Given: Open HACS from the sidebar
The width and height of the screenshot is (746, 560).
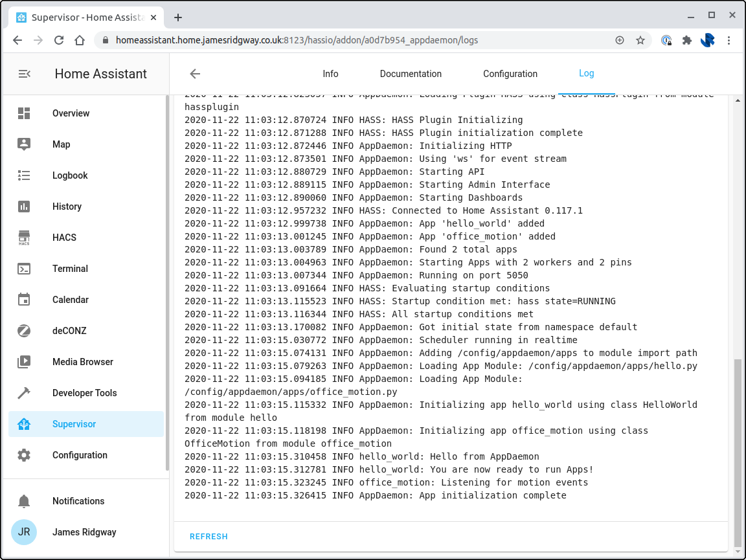Looking at the screenshot, I should pos(64,238).
